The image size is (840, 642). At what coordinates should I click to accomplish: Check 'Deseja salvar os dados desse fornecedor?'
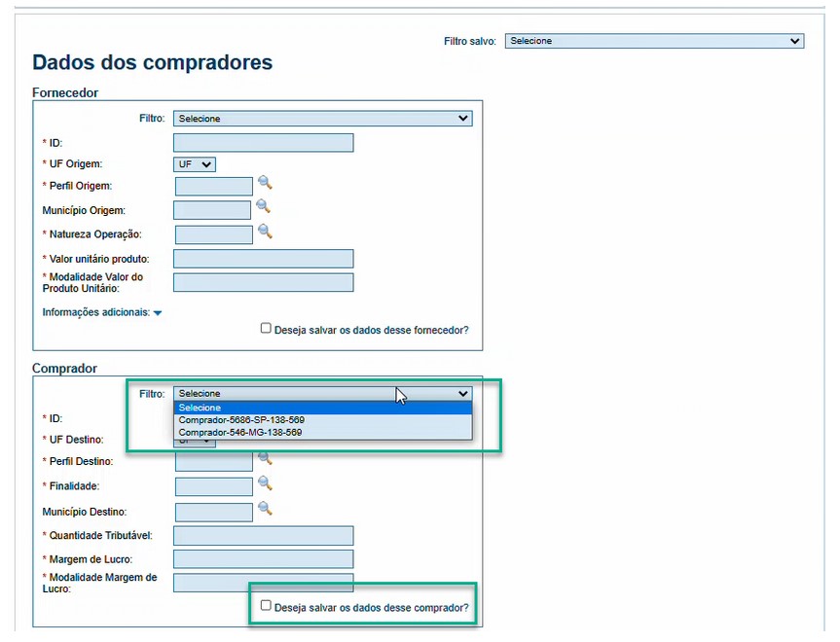pos(266,328)
